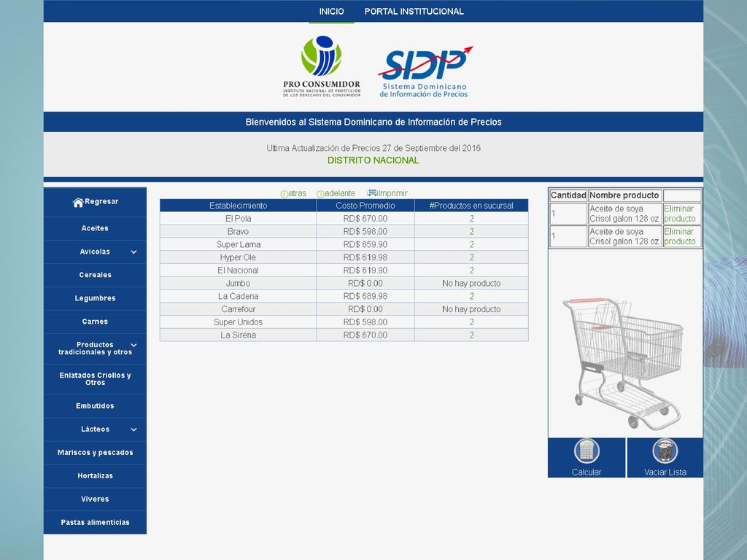Click the Imprimir link text
The height and width of the screenshot is (560, 747).
click(393, 193)
